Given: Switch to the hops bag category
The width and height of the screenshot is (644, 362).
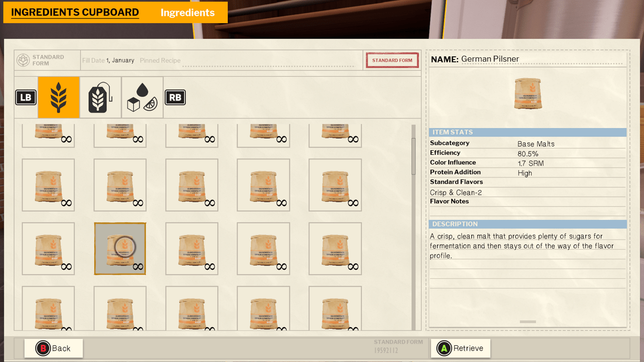Looking at the screenshot, I should [x=100, y=97].
